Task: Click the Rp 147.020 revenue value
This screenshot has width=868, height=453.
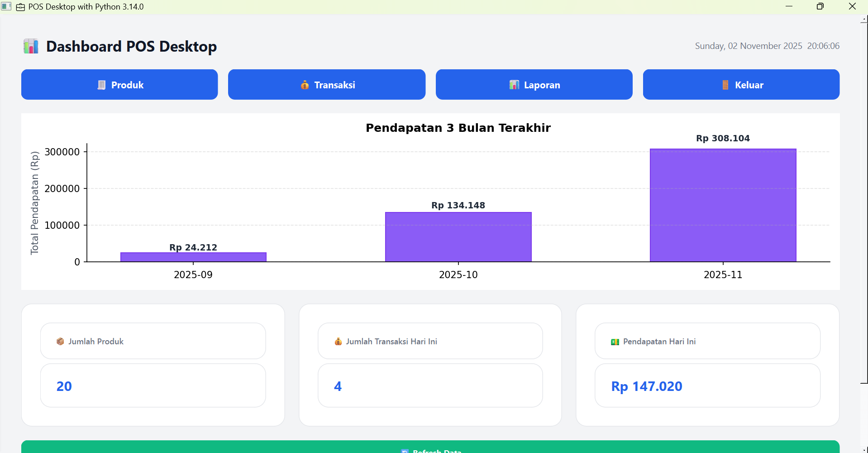Action: pos(646,386)
